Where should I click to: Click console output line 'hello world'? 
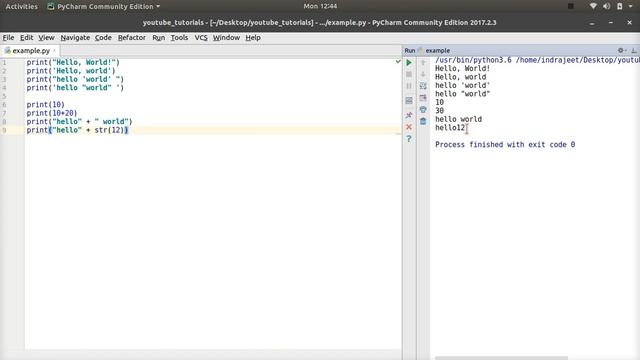(x=458, y=119)
